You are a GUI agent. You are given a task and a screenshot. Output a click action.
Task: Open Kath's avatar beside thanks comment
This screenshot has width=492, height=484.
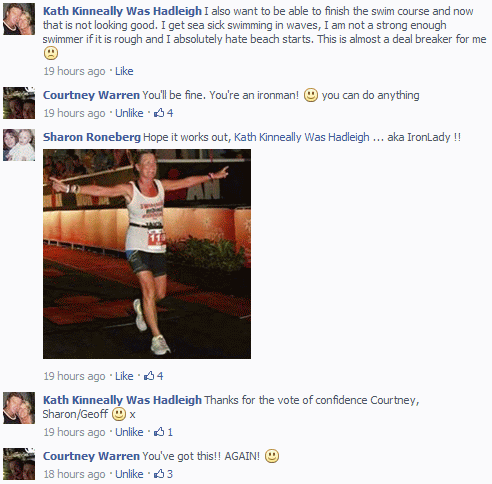[x=19, y=408]
